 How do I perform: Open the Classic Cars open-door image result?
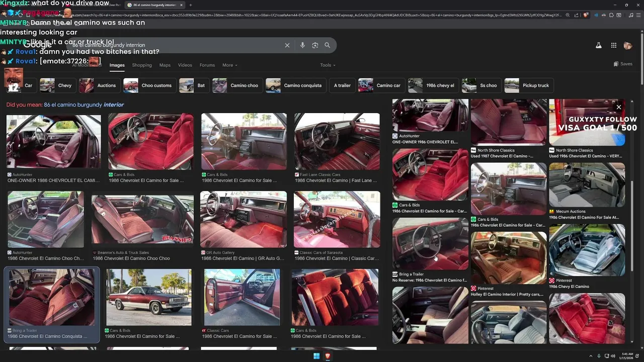(242, 297)
